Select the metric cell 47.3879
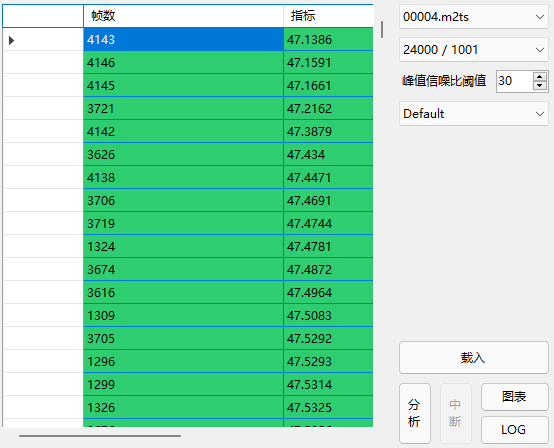The width and height of the screenshot is (554, 448). click(328, 131)
